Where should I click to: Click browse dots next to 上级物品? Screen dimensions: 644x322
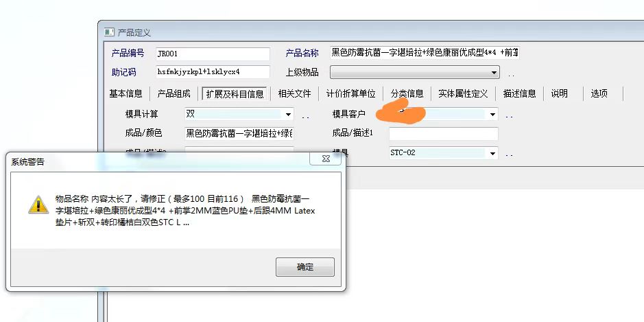click(x=512, y=76)
